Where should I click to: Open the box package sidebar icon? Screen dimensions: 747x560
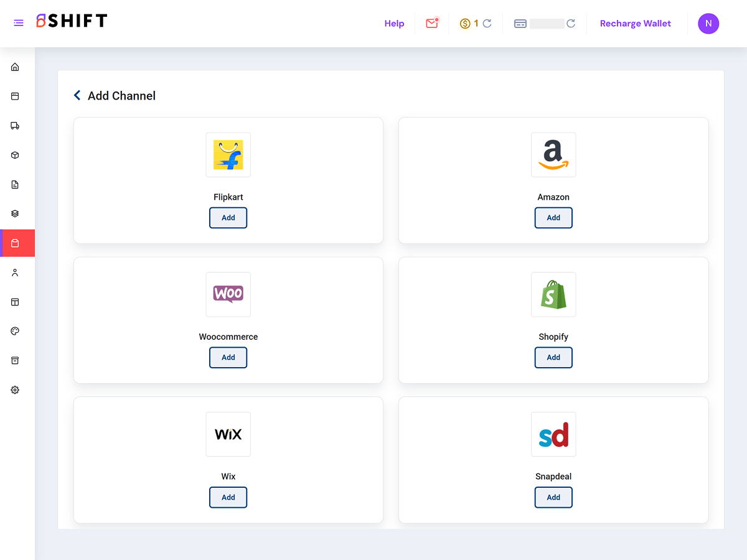point(15,155)
